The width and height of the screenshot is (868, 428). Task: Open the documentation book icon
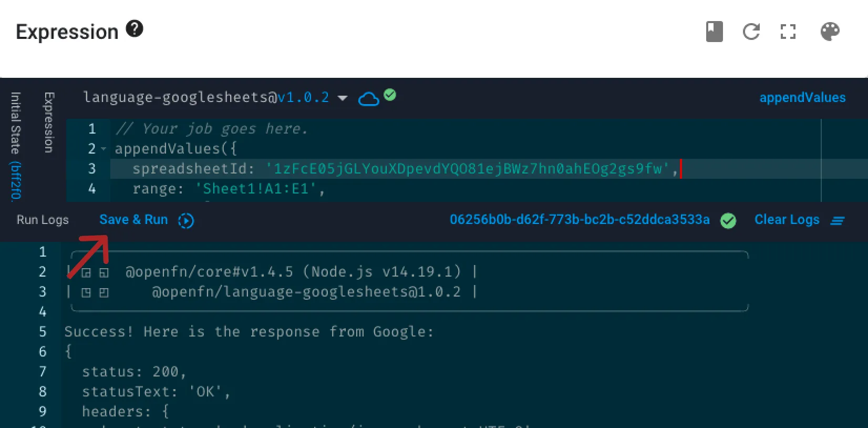714,32
